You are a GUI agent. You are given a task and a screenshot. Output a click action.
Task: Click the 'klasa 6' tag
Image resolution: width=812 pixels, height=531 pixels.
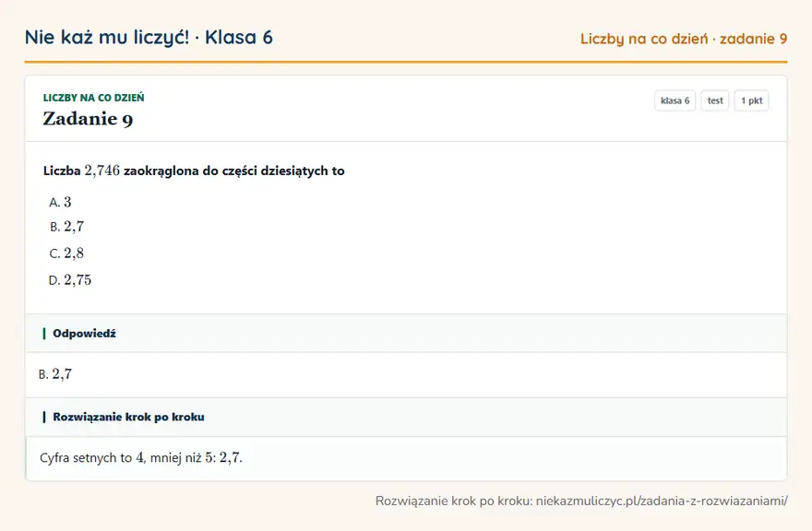[675, 100]
